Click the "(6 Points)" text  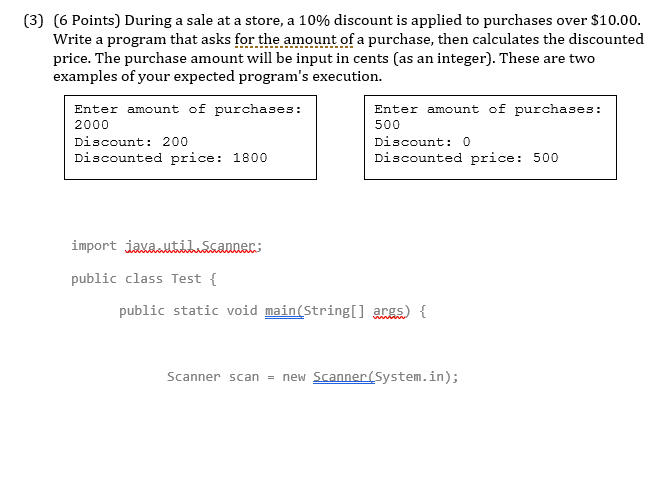[x=87, y=20]
